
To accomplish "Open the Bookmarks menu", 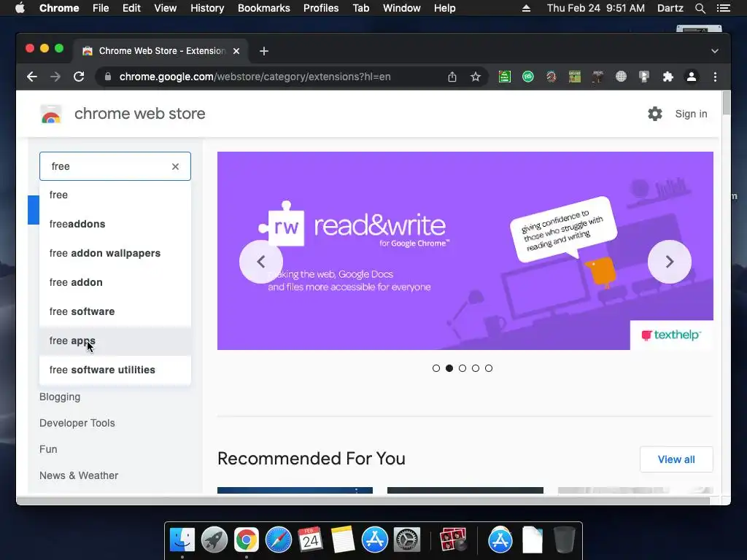I will tap(263, 8).
